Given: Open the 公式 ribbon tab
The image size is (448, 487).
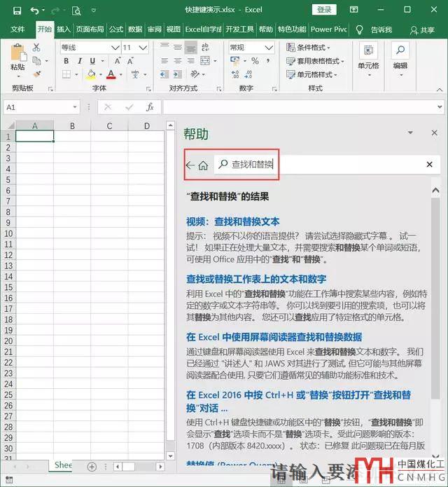Looking at the screenshot, I should point(115,29).
